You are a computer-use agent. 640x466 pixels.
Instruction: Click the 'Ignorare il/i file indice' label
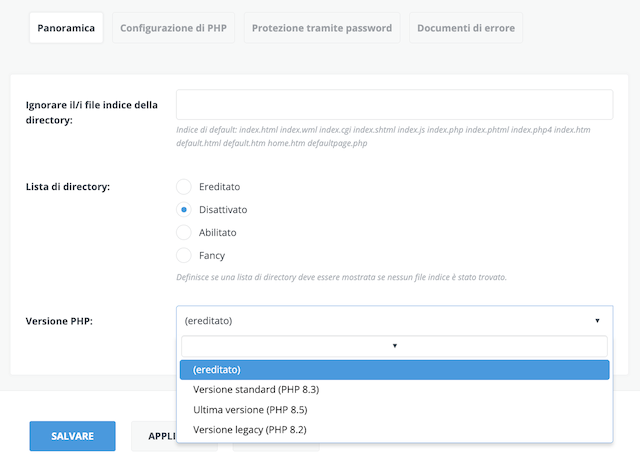(x=92, y=113)
